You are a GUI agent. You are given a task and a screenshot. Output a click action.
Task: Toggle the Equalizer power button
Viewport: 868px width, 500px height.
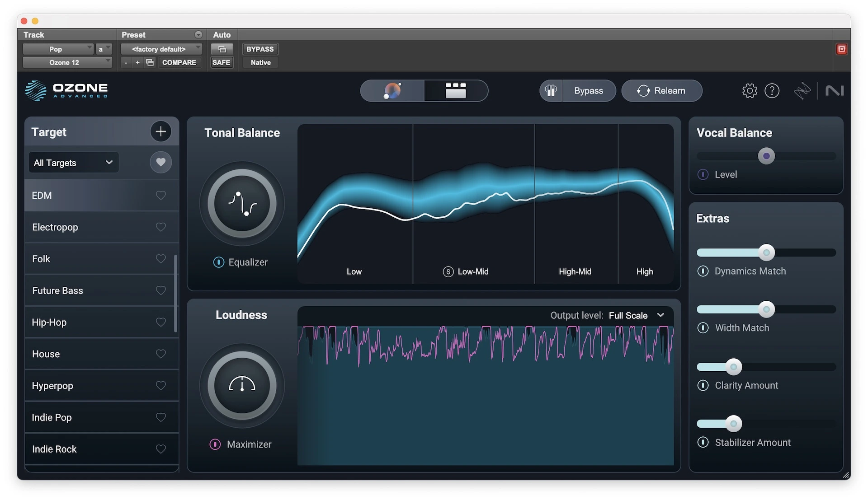tap(218, 262)
